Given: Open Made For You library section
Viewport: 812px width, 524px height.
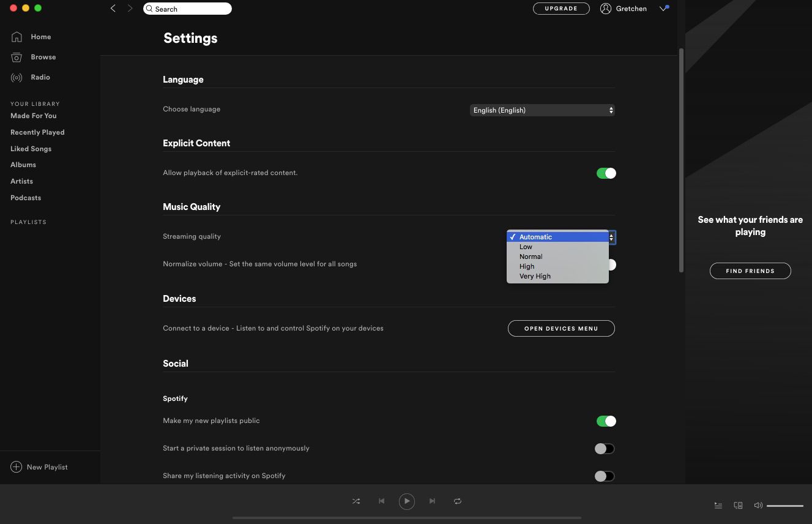Looking at the screenshot, I should click(x=34, y=116).
